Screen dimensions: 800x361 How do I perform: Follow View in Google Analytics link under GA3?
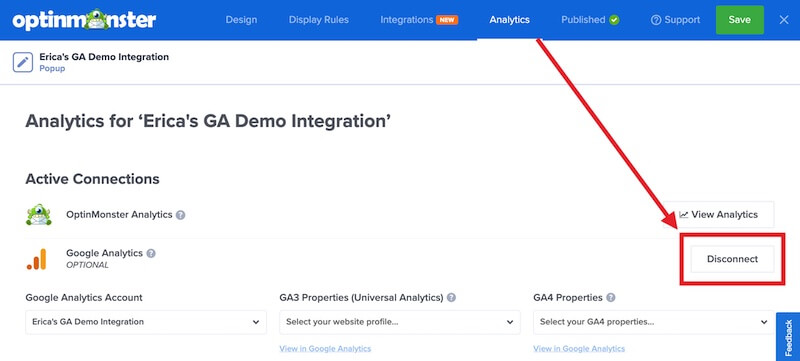pyautogui.click(x=325, y=349)
